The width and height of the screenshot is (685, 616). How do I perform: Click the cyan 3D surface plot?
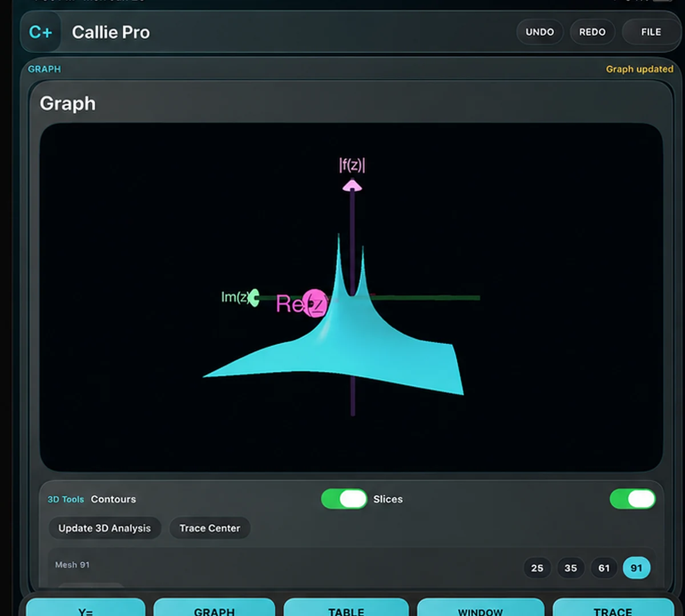tap(348, 348)
